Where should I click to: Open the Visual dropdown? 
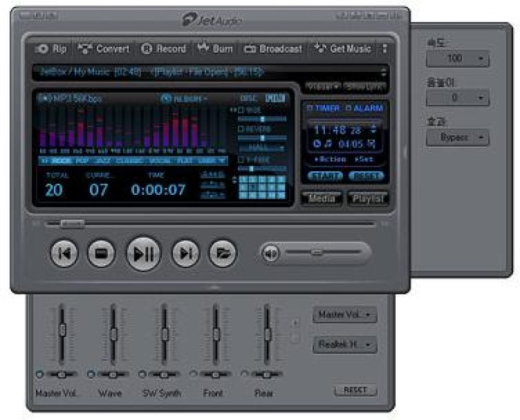tap(323, 87)
